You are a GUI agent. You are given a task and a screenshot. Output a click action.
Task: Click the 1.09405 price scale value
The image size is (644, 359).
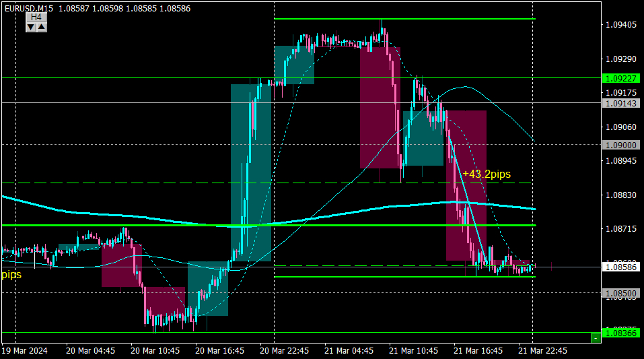click(x=621, y=25)
